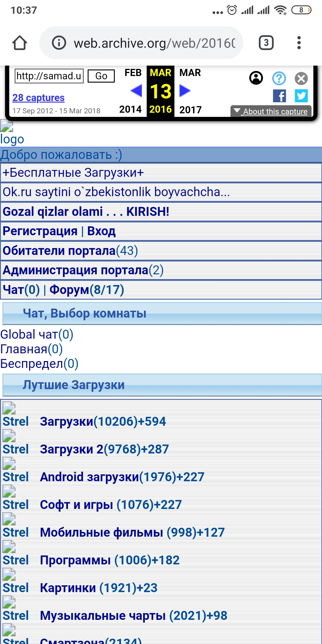Open the 28 captures link
Viewport: 322px width, 644px height.
[38, 98]
